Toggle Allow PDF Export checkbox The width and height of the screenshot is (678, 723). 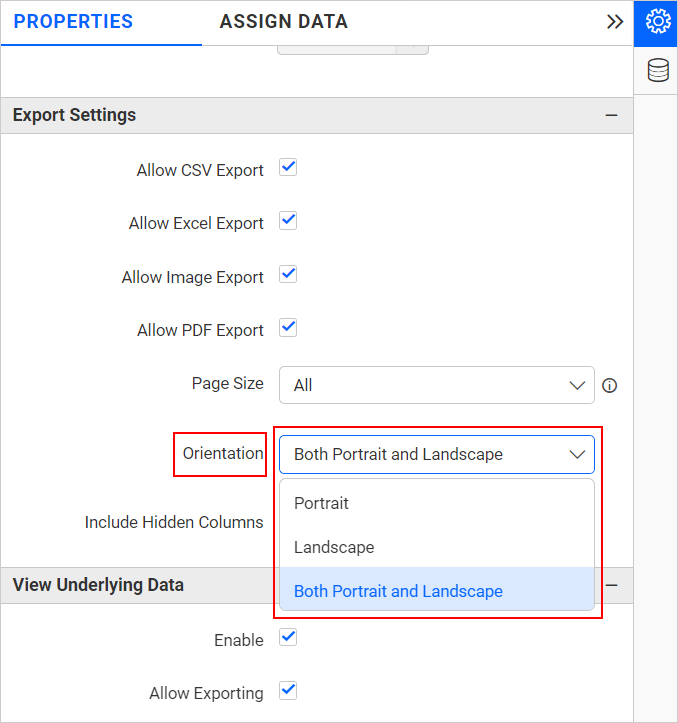pos(288,327)
